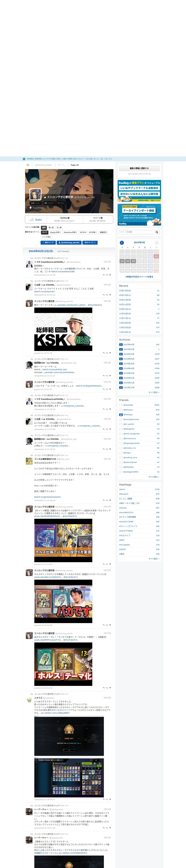Click the list icon beside 2024年06月 archive
The width and height of the screenshot is (186, 868).
(121, 359)
